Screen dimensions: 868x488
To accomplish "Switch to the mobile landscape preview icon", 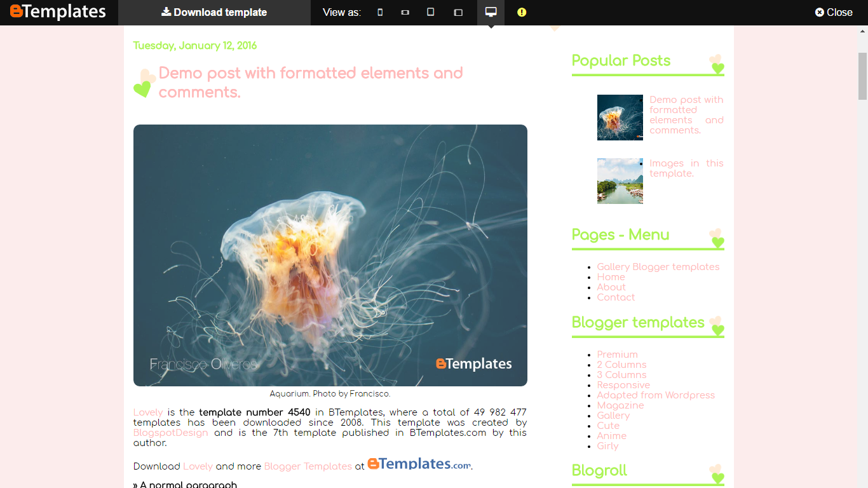I will pyautogui.click(x=405, y=12).
